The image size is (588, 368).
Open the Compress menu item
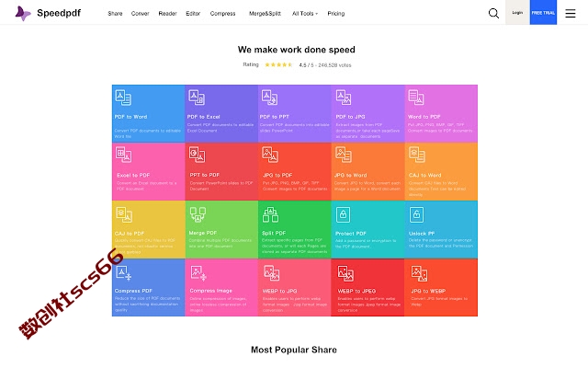coord(222,14)
